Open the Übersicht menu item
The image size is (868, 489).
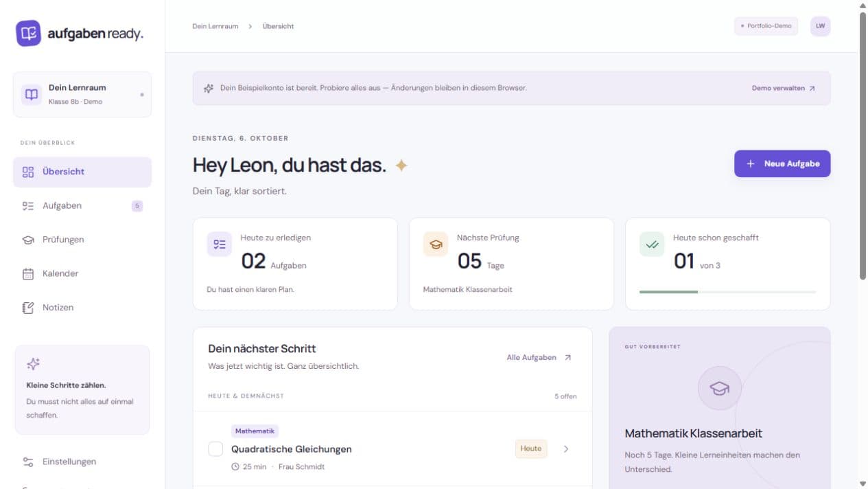point(82,172)
